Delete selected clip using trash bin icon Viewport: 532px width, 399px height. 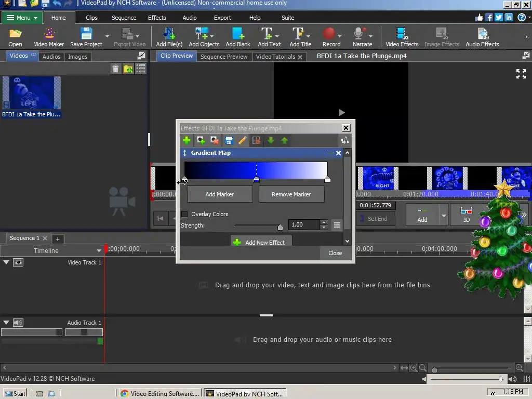[x=115, y=69]
